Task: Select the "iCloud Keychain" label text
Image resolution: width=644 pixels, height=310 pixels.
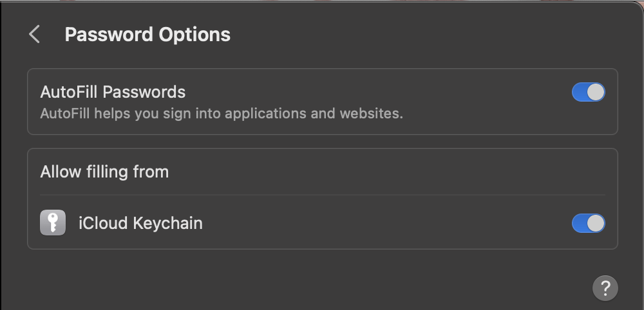Action: [x=140, y=223]
